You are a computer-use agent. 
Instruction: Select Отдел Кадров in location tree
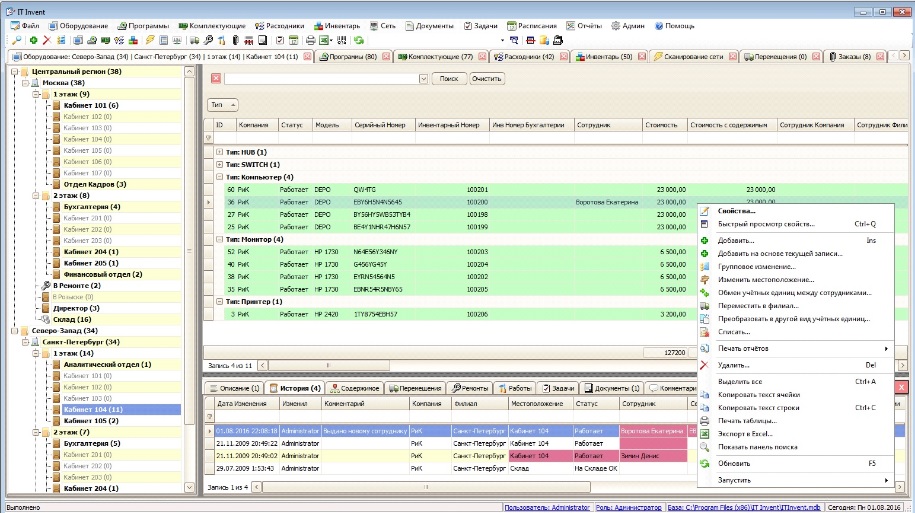(x=94, y=184)
